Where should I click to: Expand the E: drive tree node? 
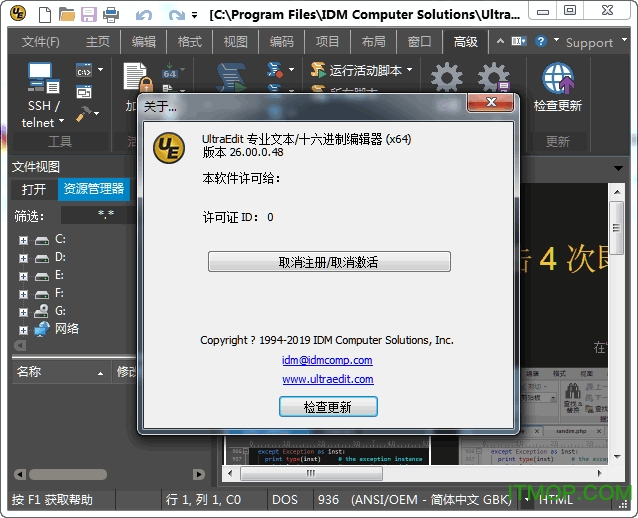click(x=24, y=276)
